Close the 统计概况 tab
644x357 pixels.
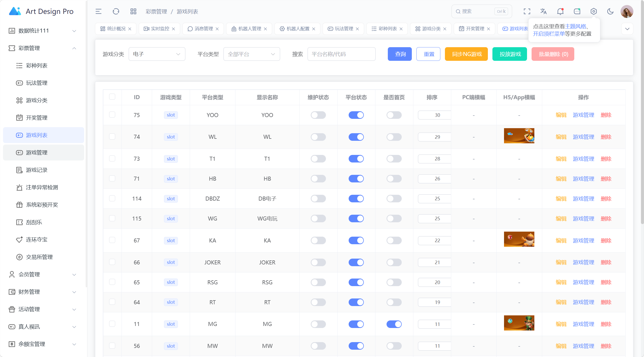(x=130, y=29)
